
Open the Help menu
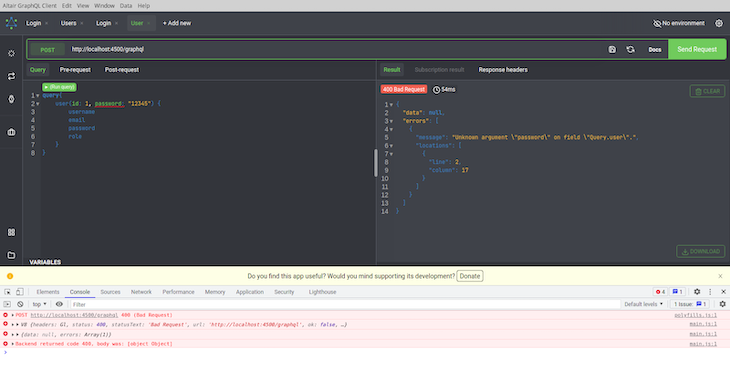click(x=143, y=6)
